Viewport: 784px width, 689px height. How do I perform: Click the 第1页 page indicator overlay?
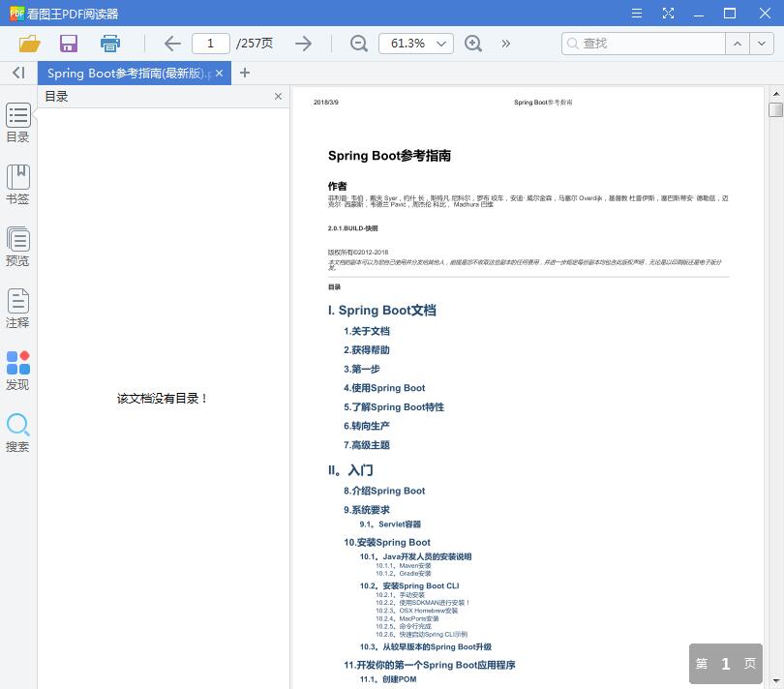pos(726,664)
